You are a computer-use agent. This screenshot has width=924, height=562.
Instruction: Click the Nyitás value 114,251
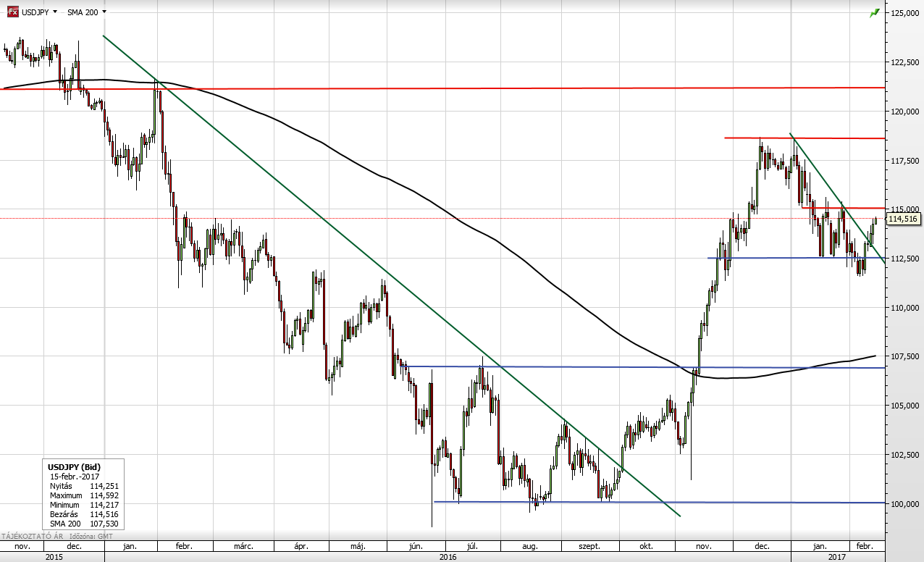tap(104, 486)
